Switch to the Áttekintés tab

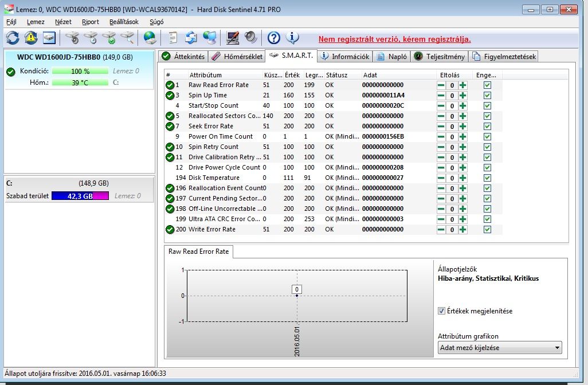(x=183, y=57)
